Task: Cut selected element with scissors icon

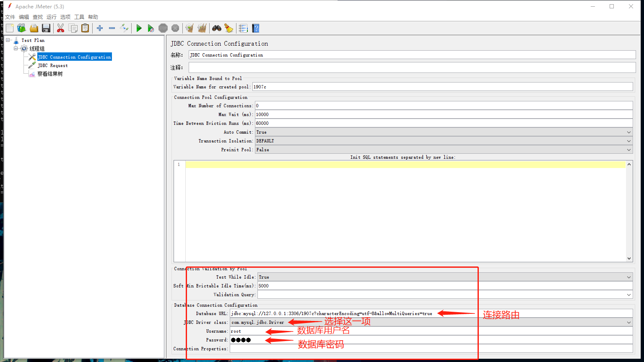Action: tap(61, 28)
